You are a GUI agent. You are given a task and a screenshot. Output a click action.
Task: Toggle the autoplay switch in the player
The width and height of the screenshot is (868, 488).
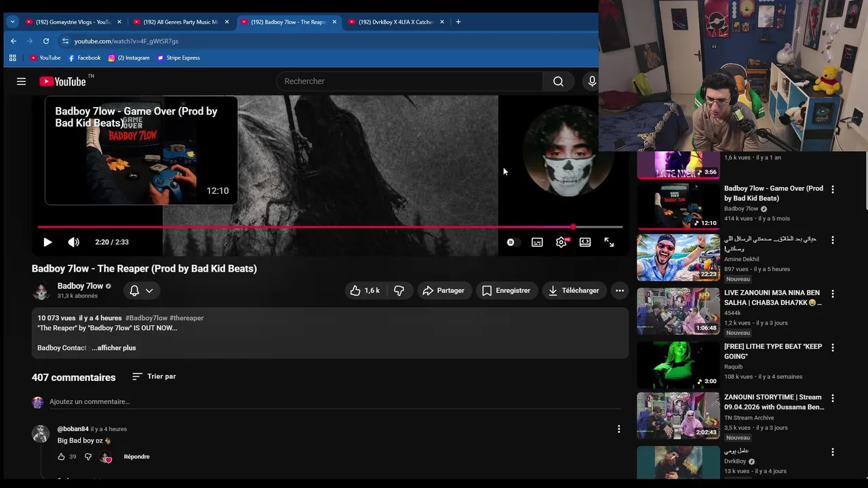pos(511,242)
